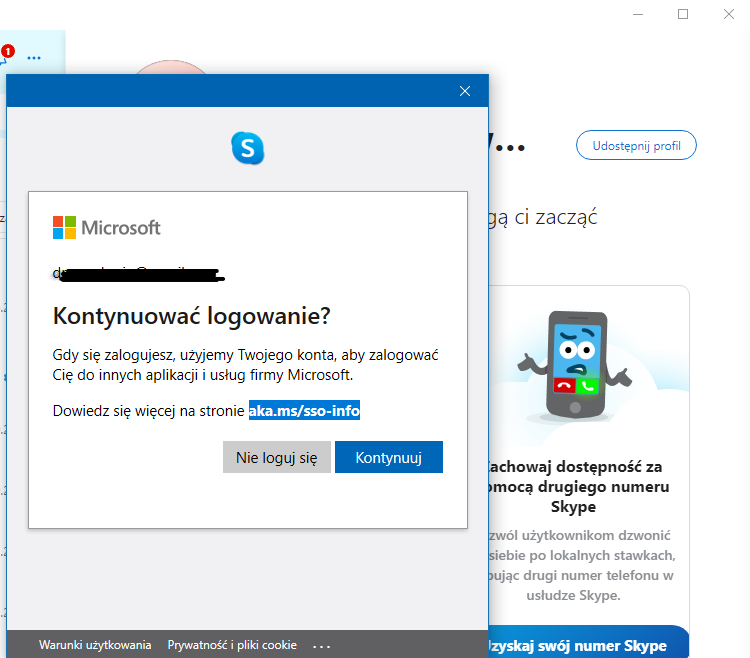Viewport: 750px width, 658px height.
Task: Open Prywatność i pliki cookie link
Action: (232, 645)
